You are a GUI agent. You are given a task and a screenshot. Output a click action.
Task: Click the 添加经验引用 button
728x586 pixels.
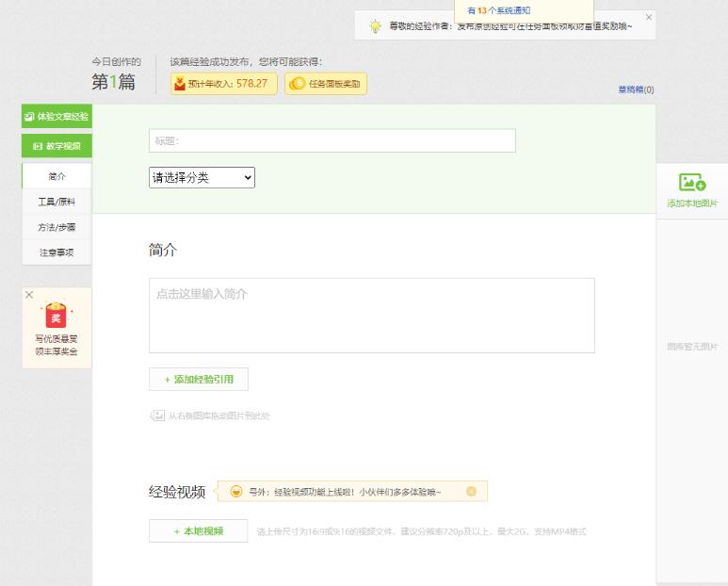199,379
